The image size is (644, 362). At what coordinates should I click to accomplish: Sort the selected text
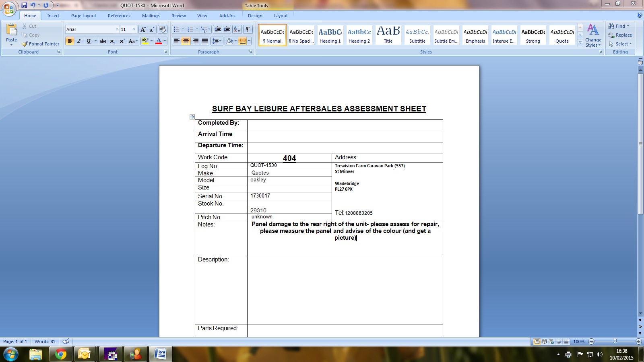237,29
